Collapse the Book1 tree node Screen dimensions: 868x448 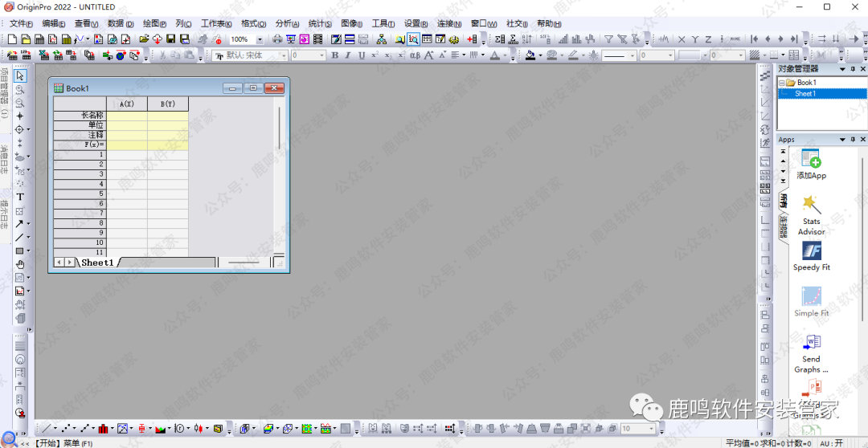[781, 83]
